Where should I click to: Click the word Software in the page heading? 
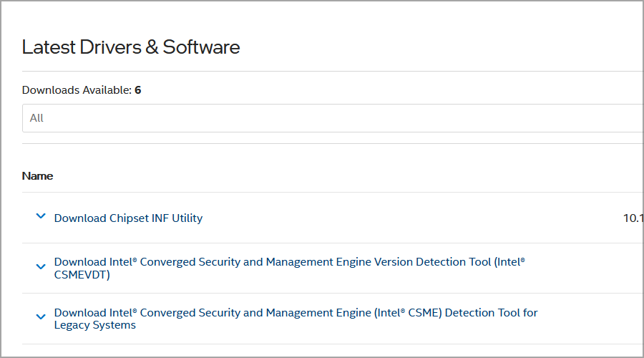click(x=201, y=47)
